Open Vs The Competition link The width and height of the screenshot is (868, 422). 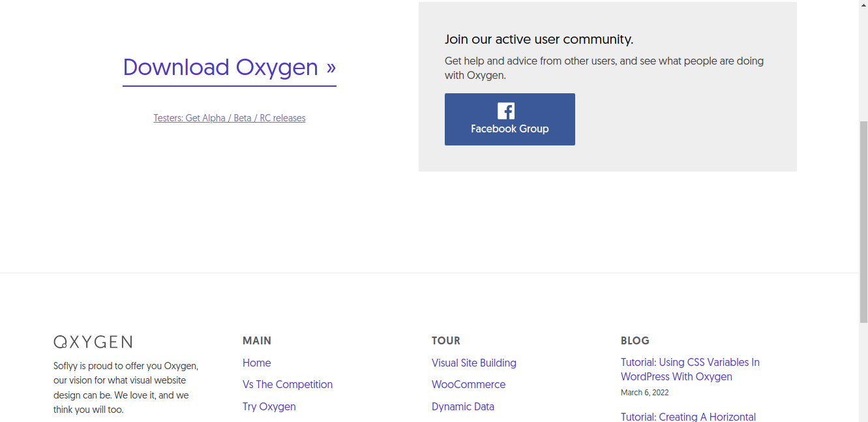[x=288, y=384]
